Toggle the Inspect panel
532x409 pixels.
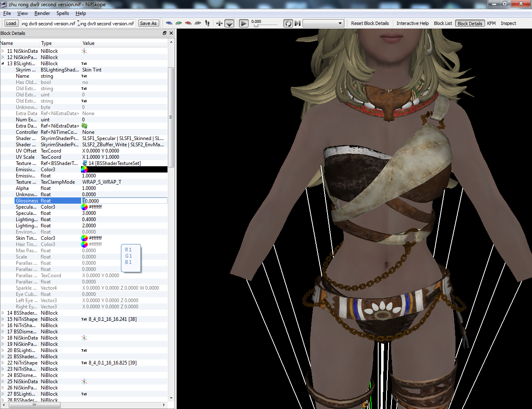508,23
